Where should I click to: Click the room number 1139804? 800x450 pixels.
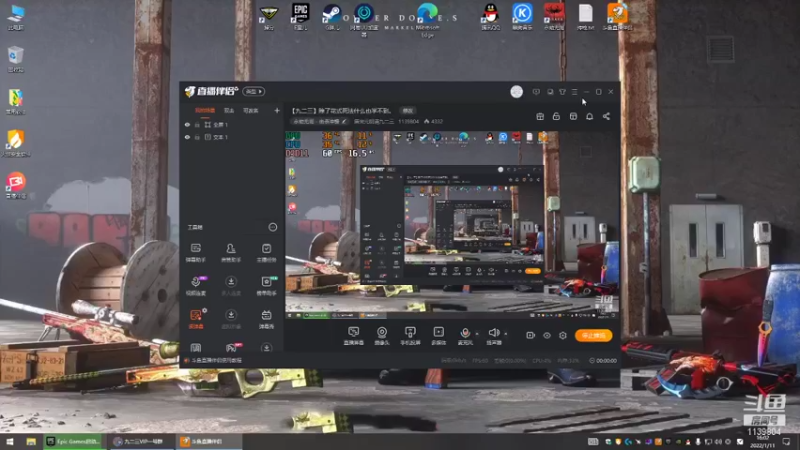(408, 121)
